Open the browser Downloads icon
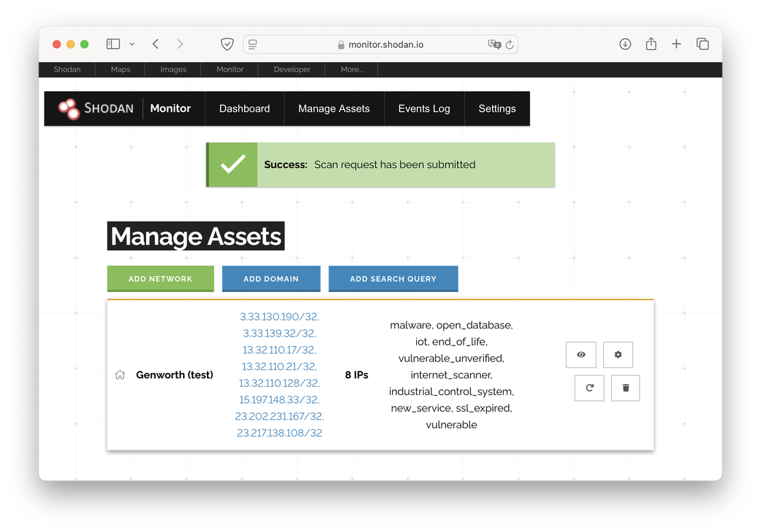This screenshot has width=761, height=532. click(625, 43)
